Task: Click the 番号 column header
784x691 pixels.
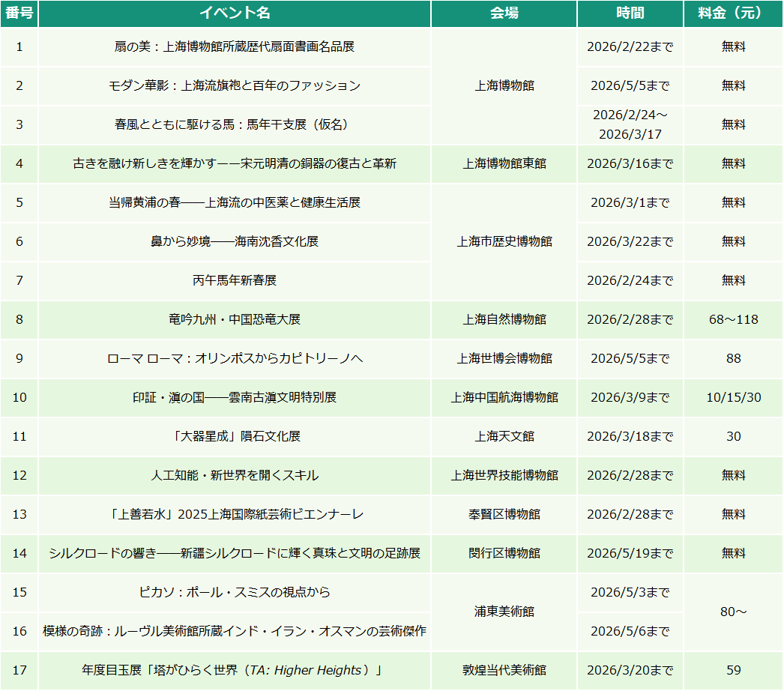Action: click(19, 13)
